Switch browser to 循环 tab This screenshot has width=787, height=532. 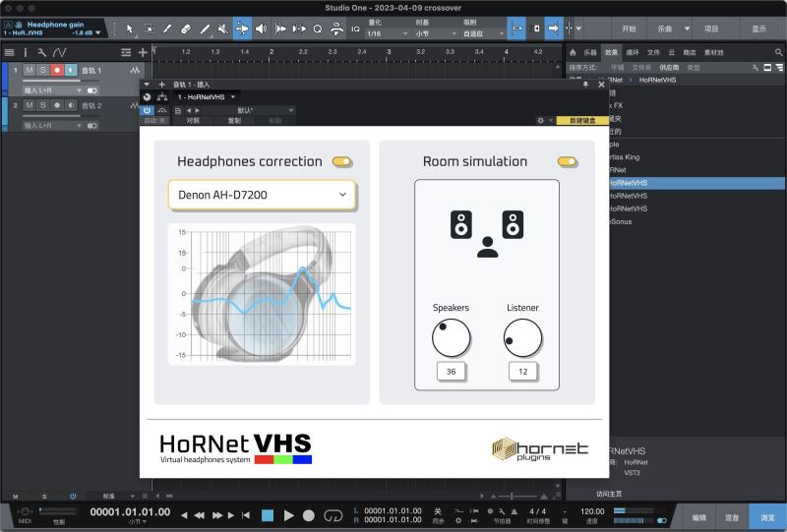pyautogui.click(x=633, y=52)
